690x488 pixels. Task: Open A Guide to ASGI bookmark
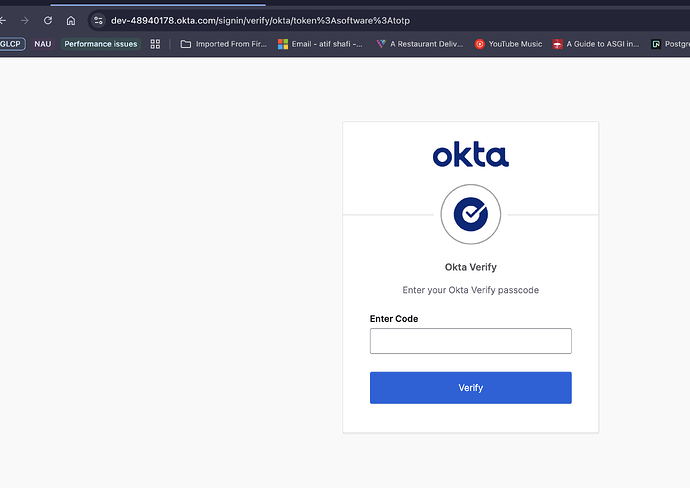tap(596, 44)
